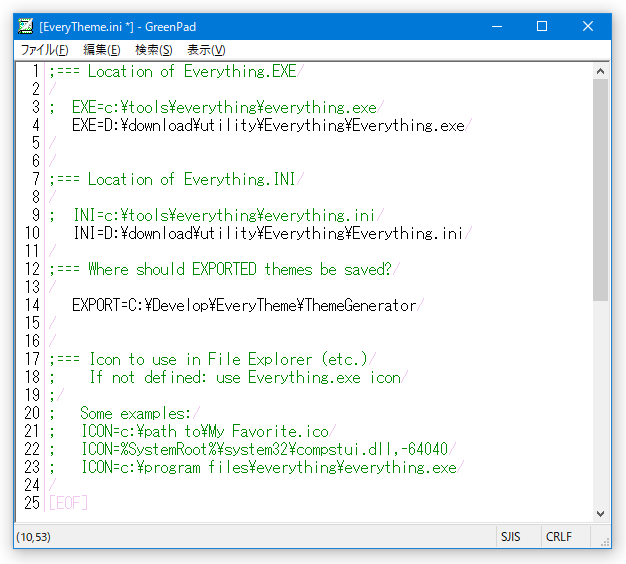Click the line "Where should EXPORTED themes be saved?"
Image resolution: width=626 pixels, height=564 pixels.
pos(240,269)
